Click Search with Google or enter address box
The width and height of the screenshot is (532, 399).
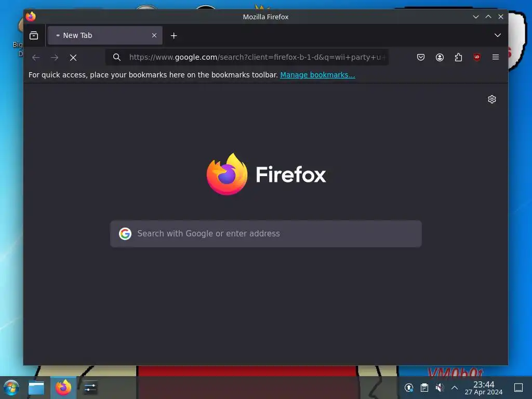(x=266, y=234)
